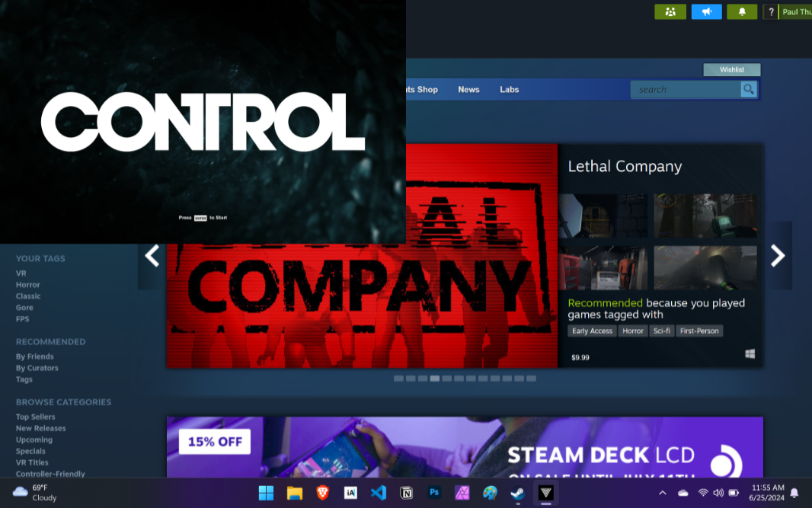Open Recommended By Curators link
The image size is (812, 508).
[37, 368]
